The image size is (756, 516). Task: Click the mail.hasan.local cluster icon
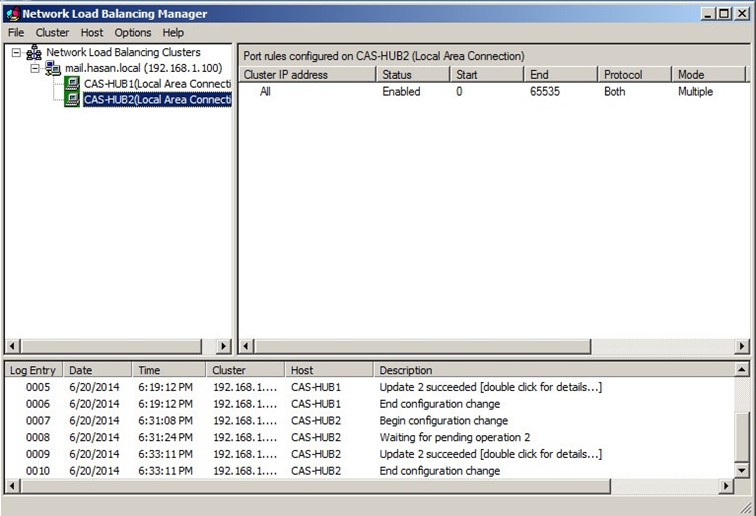coord(53,68)
